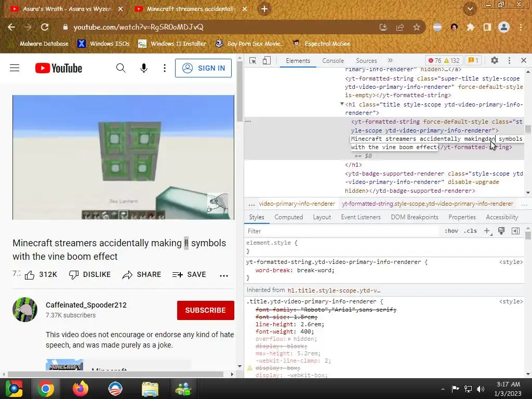Save video to playlist with SAVE
This screenshot has height=399, width=532.
189,274
